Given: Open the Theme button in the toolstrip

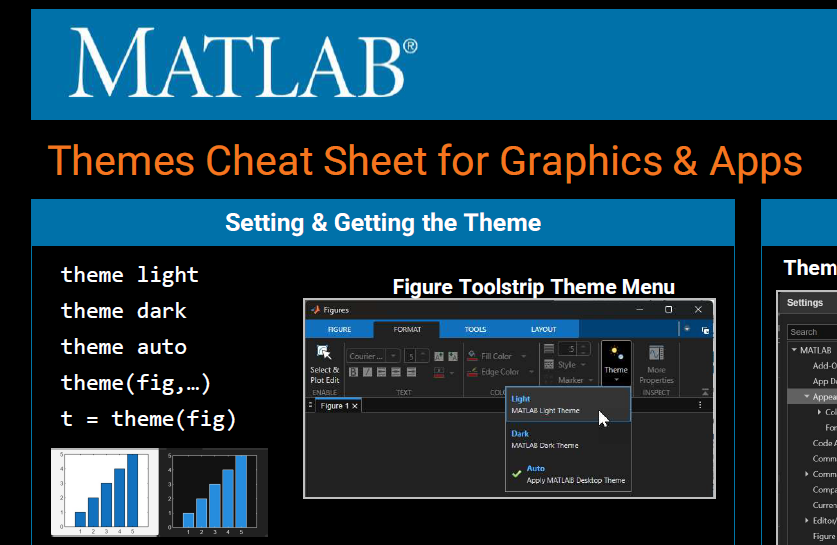Looking at the screenshot, I should (x=616, y=360).
